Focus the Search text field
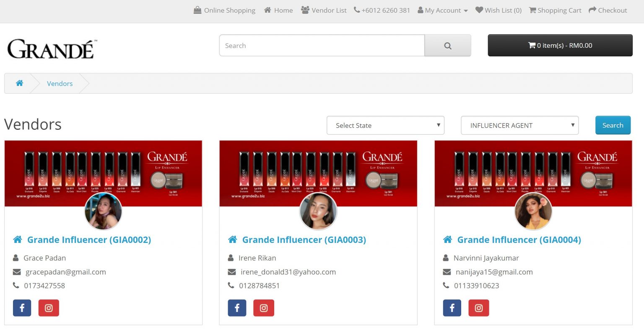644x335 pixels. [322, 46]
